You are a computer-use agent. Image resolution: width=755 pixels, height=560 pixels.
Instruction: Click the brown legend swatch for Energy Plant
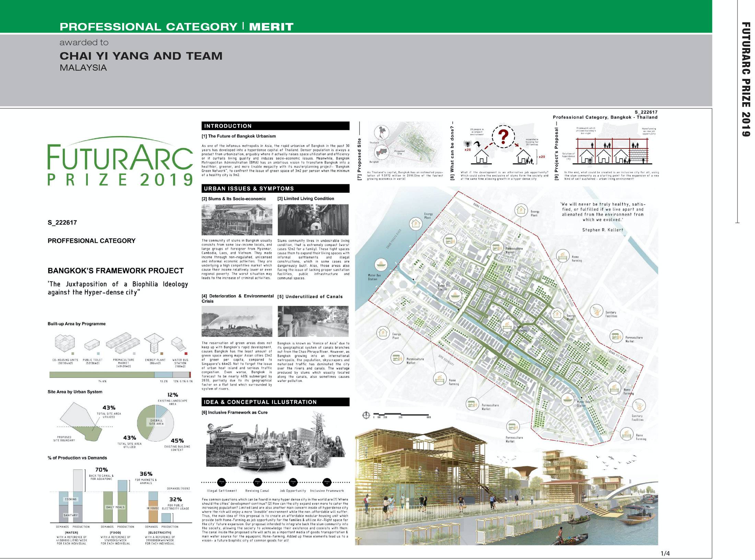tap(162, 354)
